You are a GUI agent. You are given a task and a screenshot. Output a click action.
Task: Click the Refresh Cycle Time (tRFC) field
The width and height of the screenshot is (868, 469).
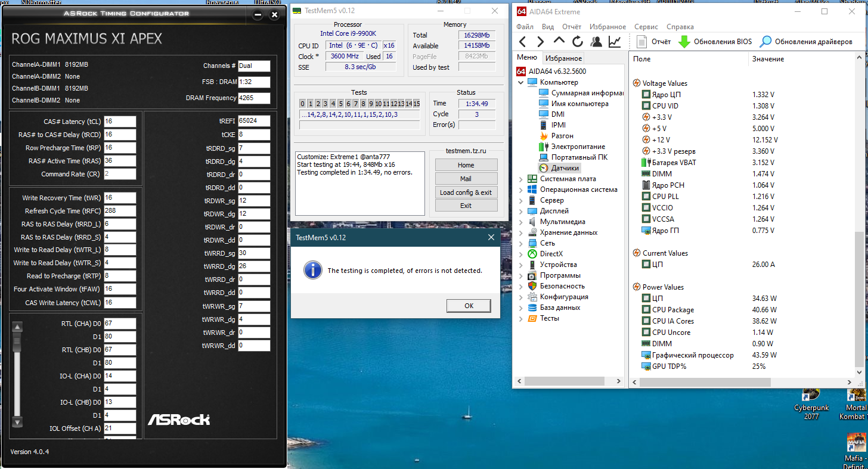(120, 211)
